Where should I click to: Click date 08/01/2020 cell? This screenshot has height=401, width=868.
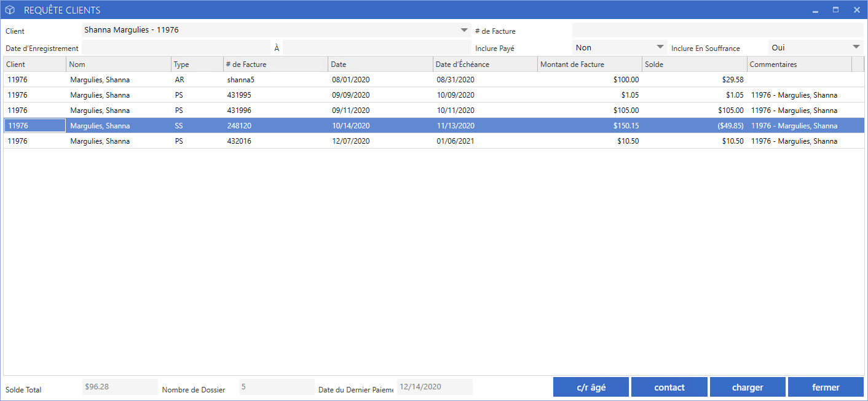point(381,80)
